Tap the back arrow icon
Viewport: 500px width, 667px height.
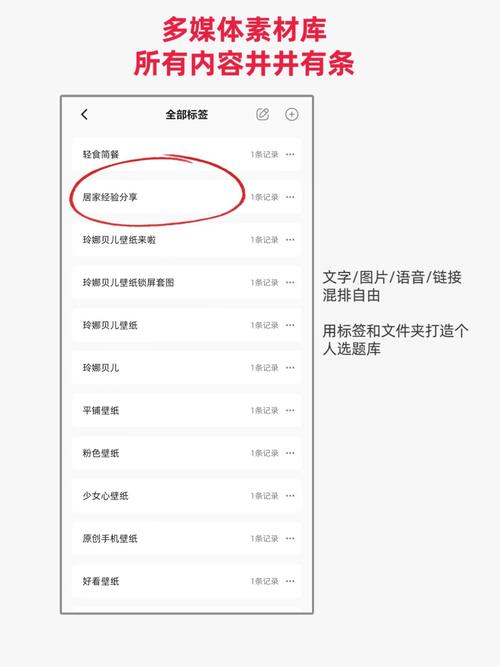click(84, 114)
